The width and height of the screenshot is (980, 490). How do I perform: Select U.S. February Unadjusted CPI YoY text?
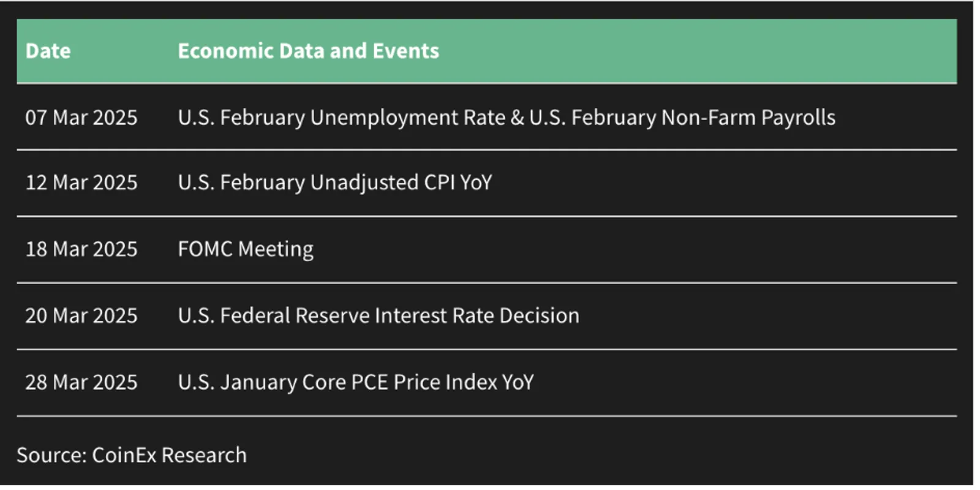335,183
